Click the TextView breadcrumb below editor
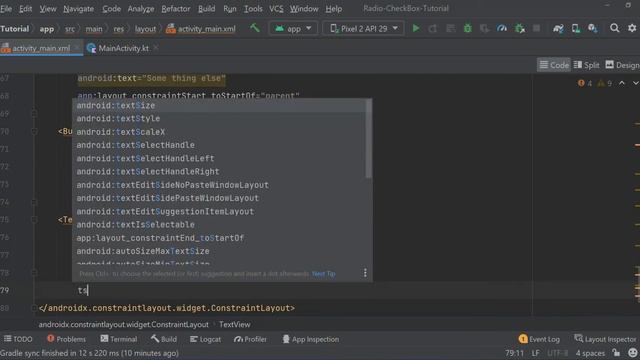The image size is (640, 360). coord(235,324)
